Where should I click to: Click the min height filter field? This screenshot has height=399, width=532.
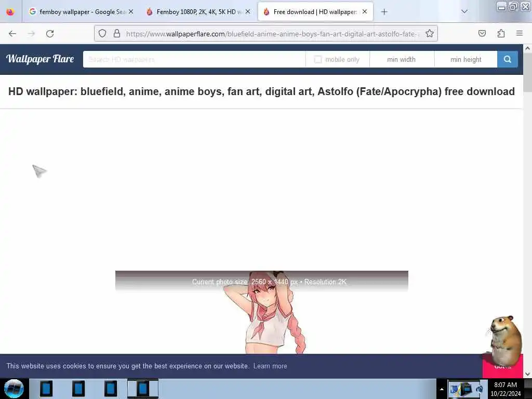tap(466, 59)
